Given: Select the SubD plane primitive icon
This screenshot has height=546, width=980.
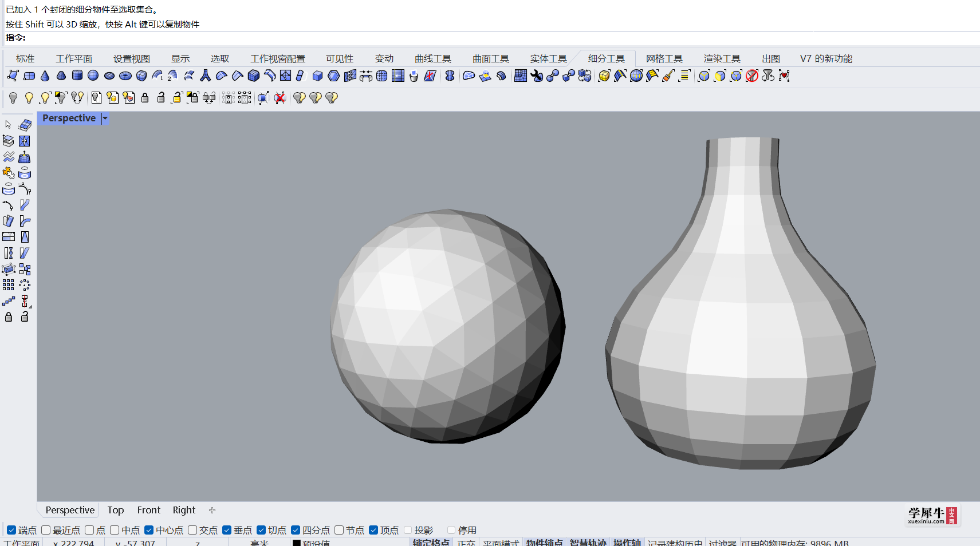Looking at the screenshot, I should [29, 76].
